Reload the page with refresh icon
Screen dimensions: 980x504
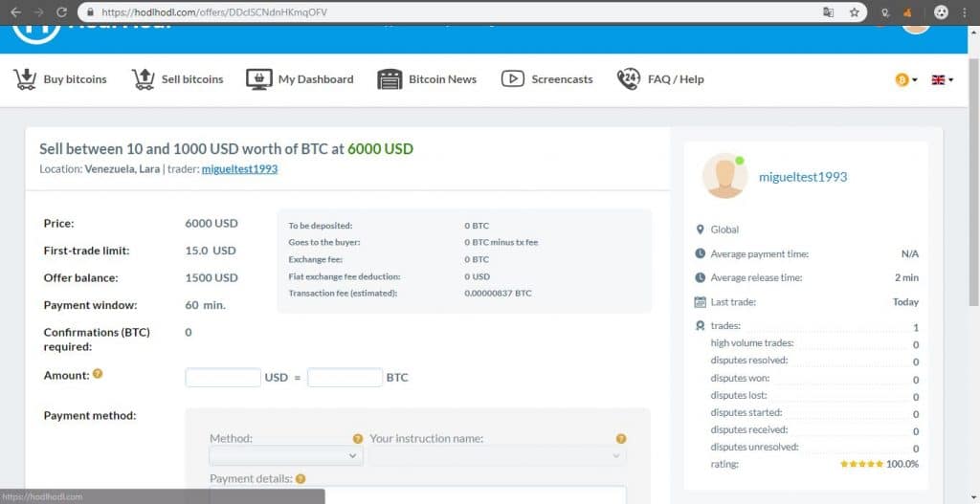(61, 11)
